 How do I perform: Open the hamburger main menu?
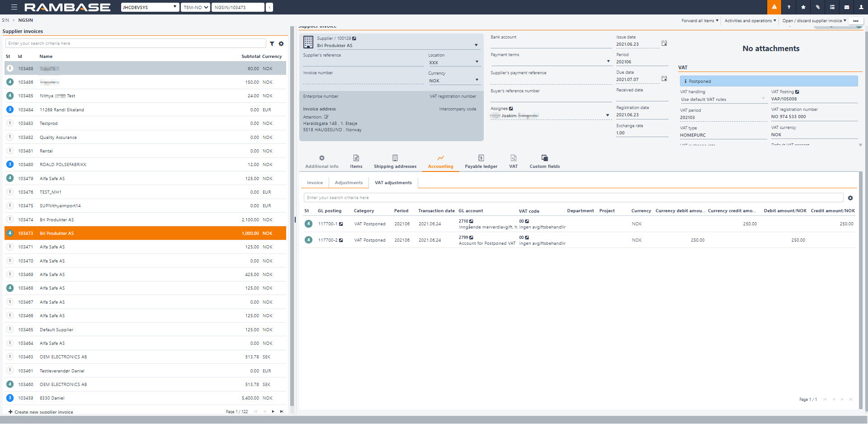pos(14,7)
